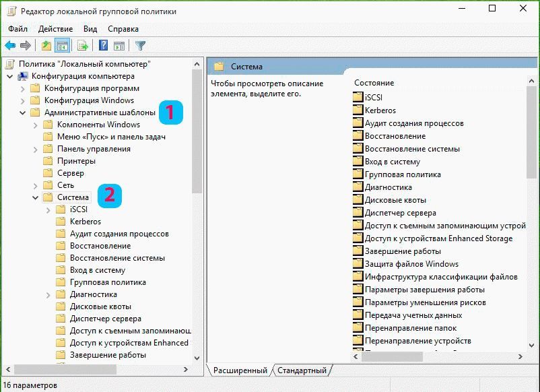Click the Back arrow in toolbar

point(10,46)
